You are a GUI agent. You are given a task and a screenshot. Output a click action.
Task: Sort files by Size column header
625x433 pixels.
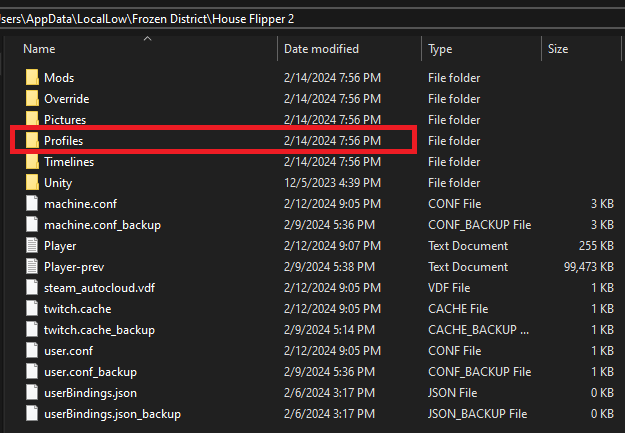coord(558,49)
